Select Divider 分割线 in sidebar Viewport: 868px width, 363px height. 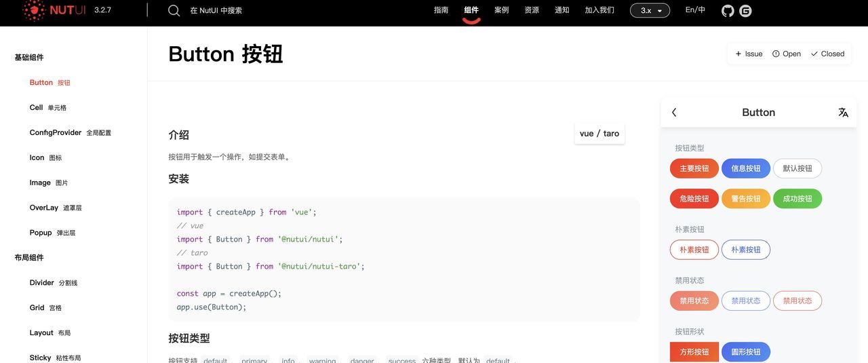[54, 283]
